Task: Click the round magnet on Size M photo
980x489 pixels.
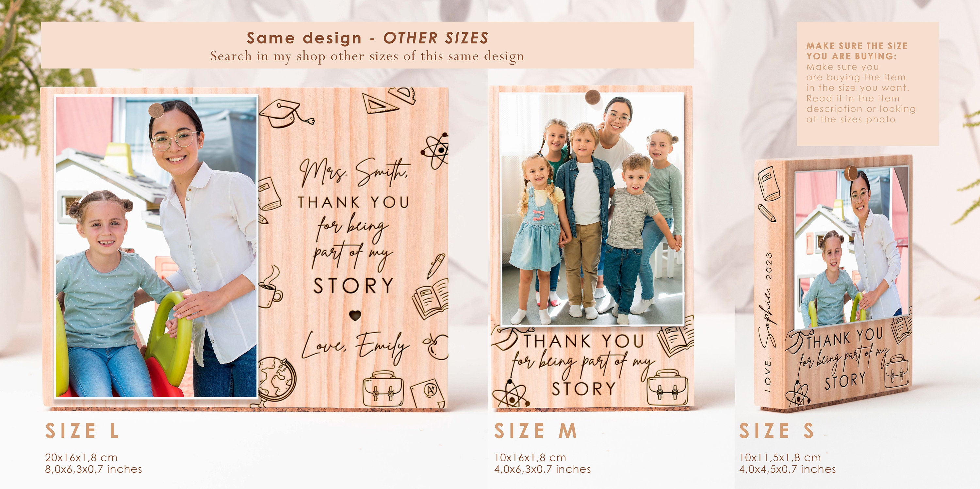Action: (593, 97)
